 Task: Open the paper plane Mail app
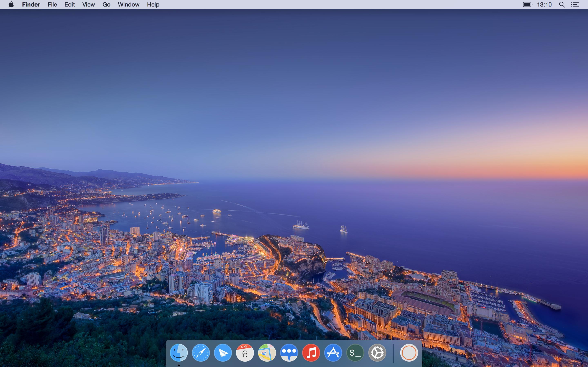[x=223, y=353]
